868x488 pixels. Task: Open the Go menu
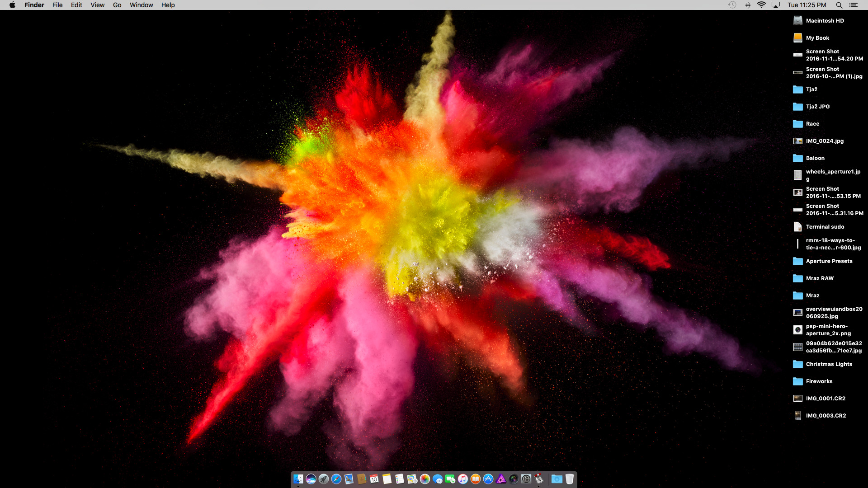coord(117,5)
